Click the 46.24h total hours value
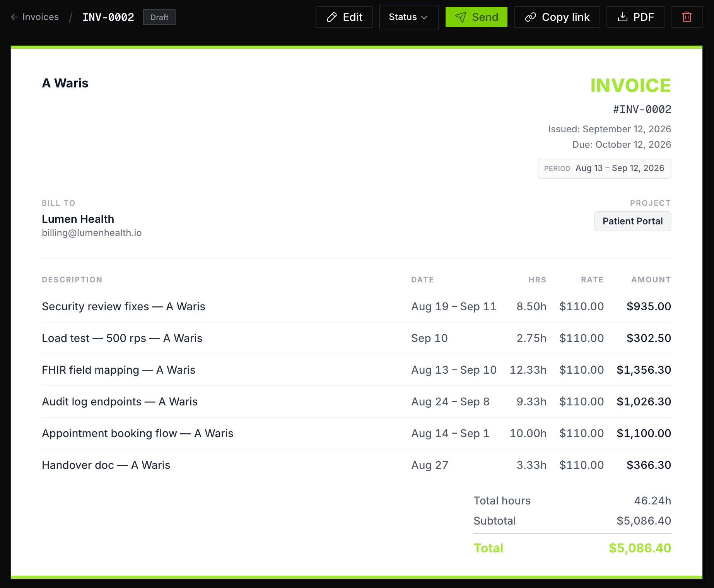This screenshot has width=714, height=588. 653,501
